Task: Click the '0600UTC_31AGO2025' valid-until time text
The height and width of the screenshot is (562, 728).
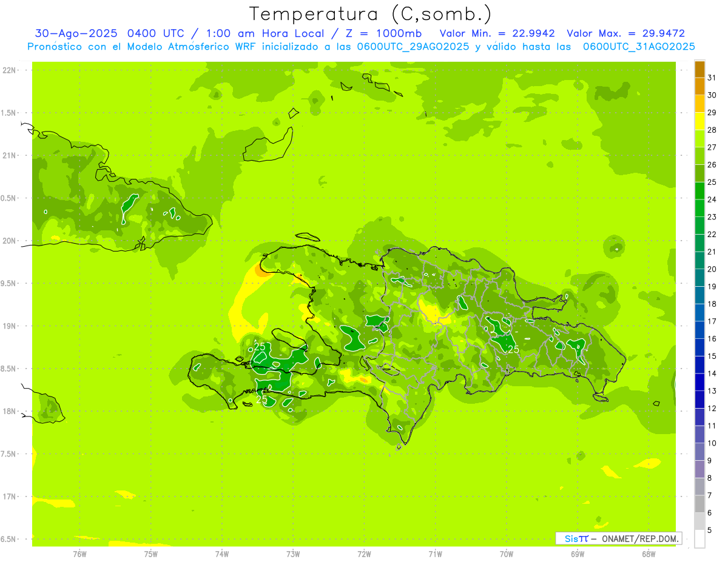Action: (x=639, y=47)
